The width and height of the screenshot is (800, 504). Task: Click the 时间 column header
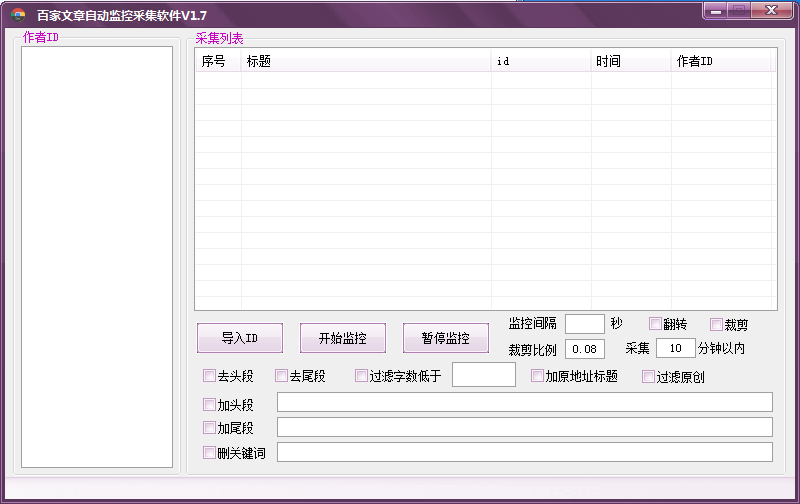tap(631, 61)
